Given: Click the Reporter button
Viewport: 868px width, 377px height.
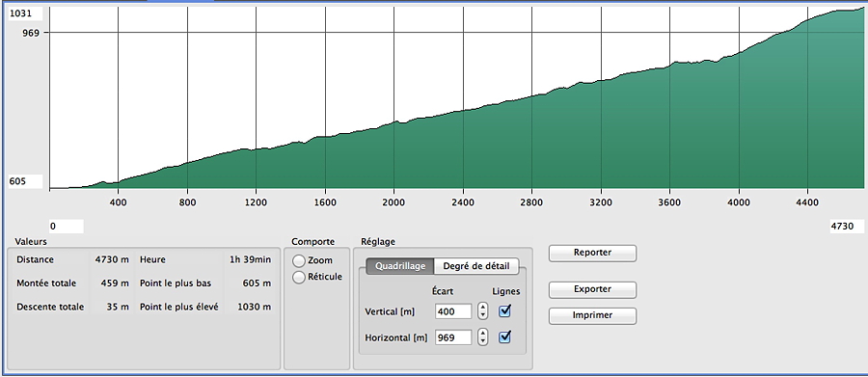Looking at the screenshot, I should 592,253.
